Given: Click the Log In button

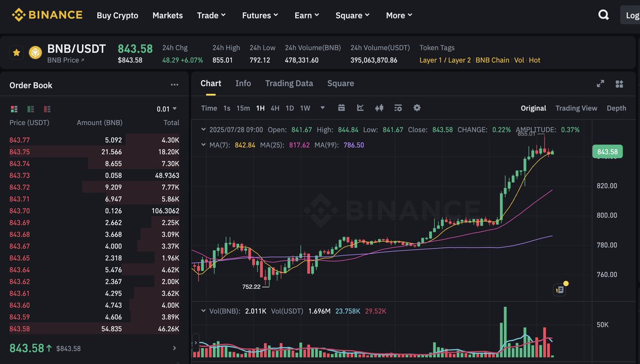Looking at the screenshot, I should tap(630, 15).
